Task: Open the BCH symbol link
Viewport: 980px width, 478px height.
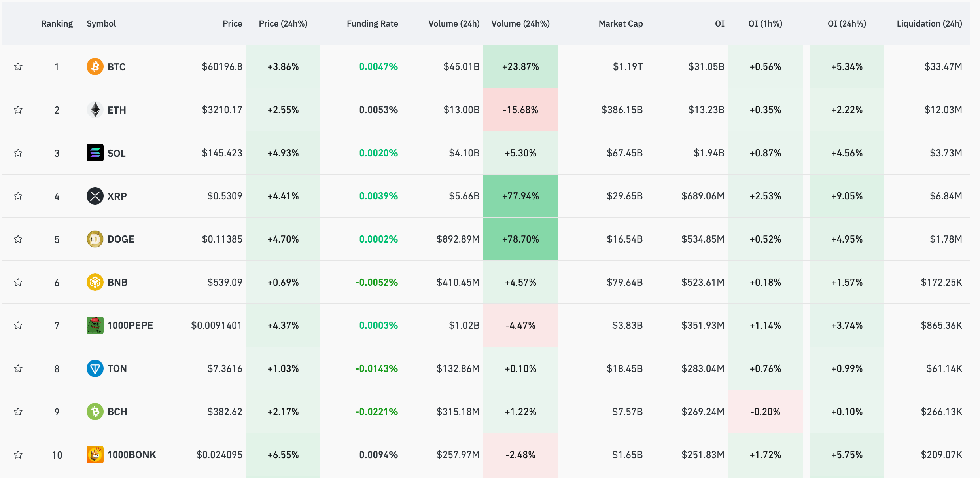Action: (117, 412)
